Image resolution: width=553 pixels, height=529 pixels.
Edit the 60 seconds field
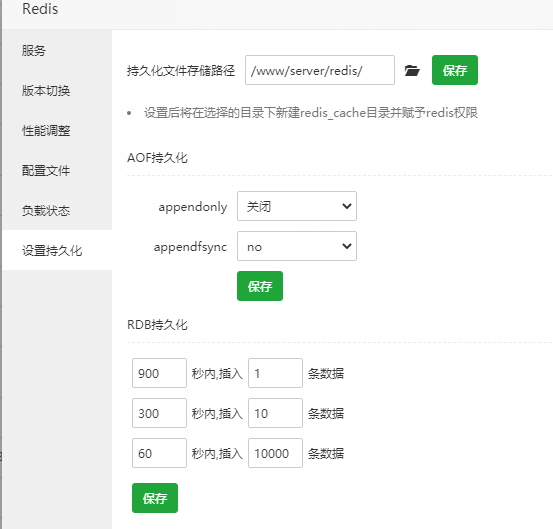click(159, 453)
